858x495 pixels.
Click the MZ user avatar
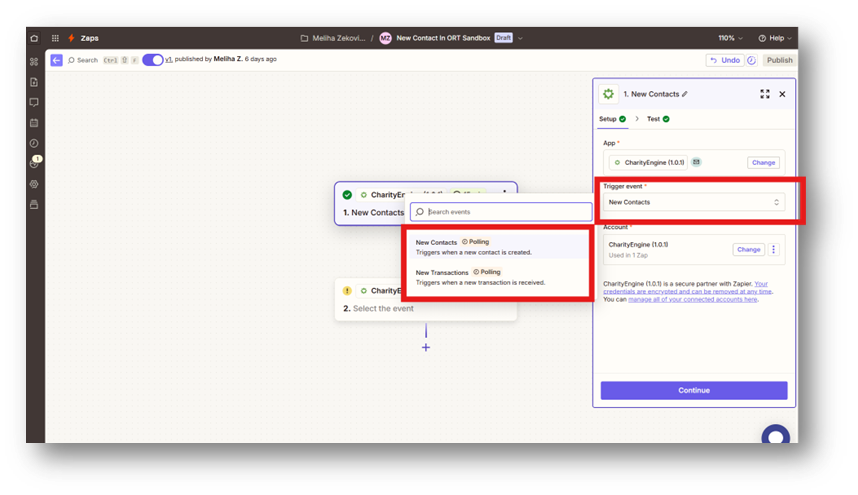[385, 38]
